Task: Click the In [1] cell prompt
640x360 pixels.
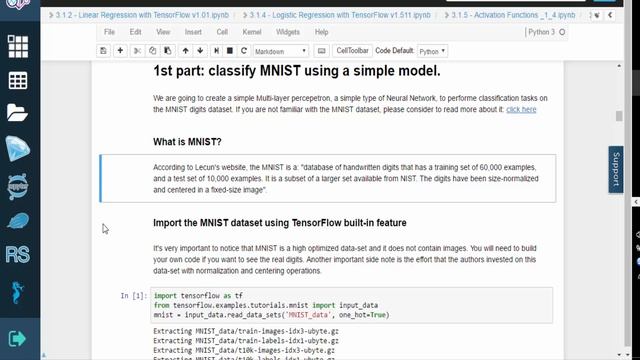Action: pyautogui.click(x=133, y=296)
